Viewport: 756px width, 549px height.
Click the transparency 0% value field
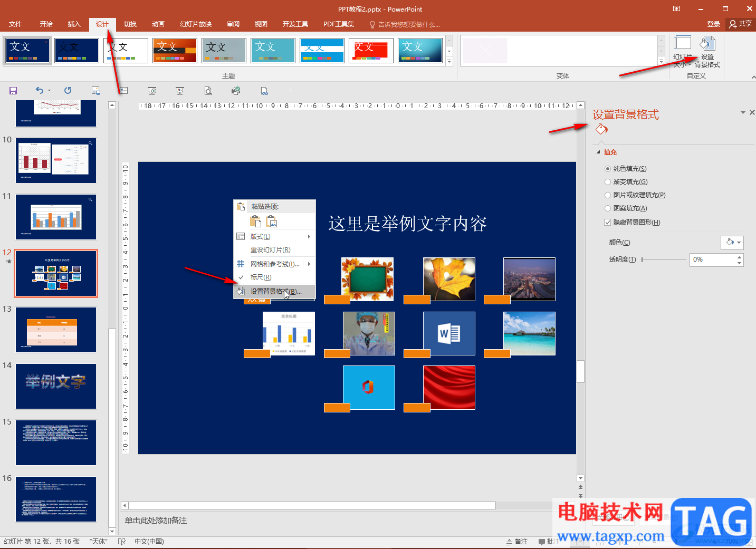point(712,259)
